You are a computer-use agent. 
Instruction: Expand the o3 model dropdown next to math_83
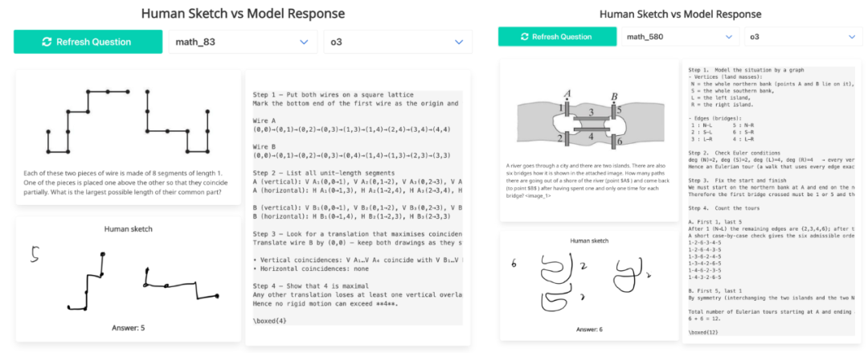pyautogui.click(x=397, y=42)
